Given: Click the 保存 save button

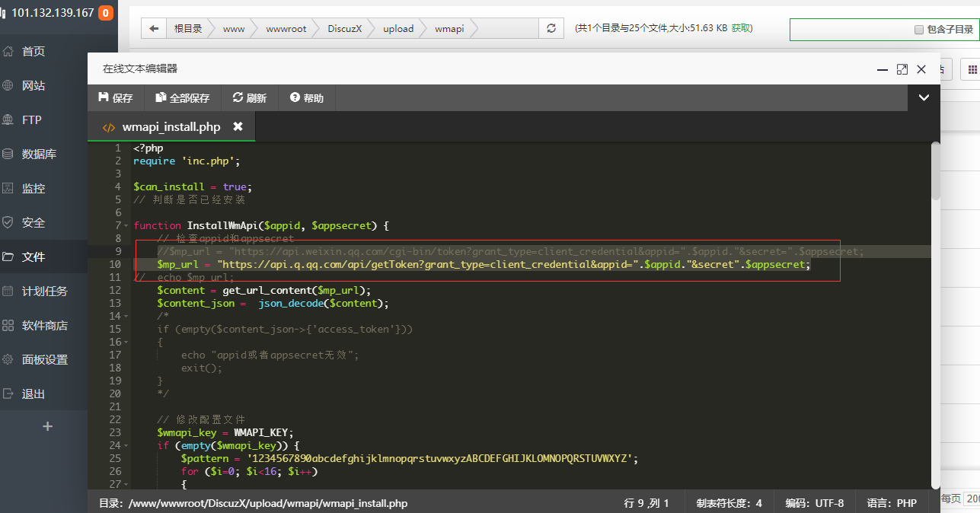Looking at the screenshot, I should pos(116,97).
